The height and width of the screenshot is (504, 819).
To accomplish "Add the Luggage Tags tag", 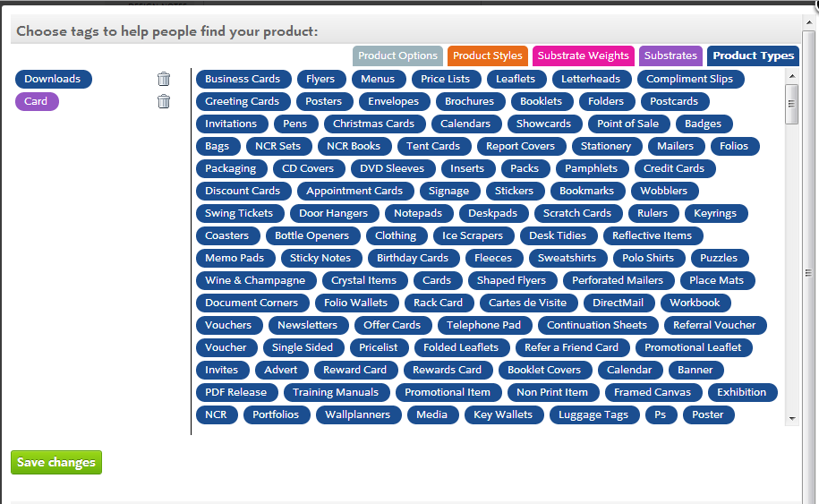I will click(x=593, y=414).
